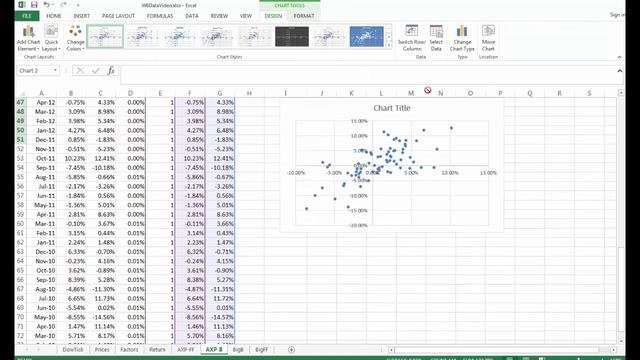Switch to the FORMULAS tab
Screen dimensions: 640x360
coord(160,16)
